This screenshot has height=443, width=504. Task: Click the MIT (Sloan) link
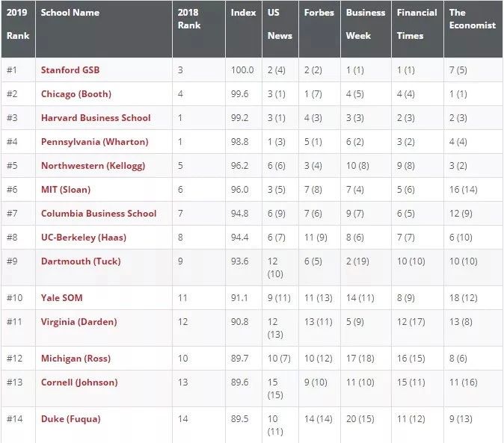[x=66, y=189]
